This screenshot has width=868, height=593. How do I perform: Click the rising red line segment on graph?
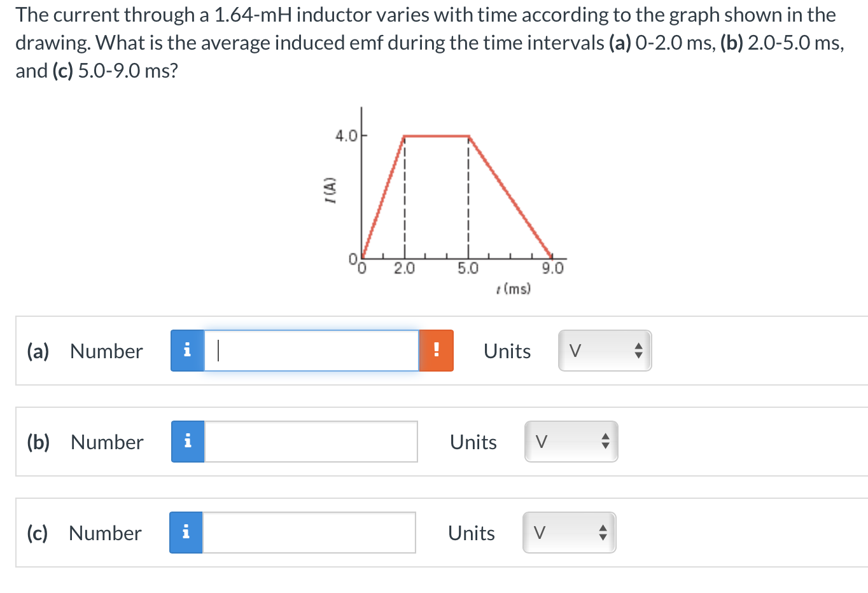point(383,197)
